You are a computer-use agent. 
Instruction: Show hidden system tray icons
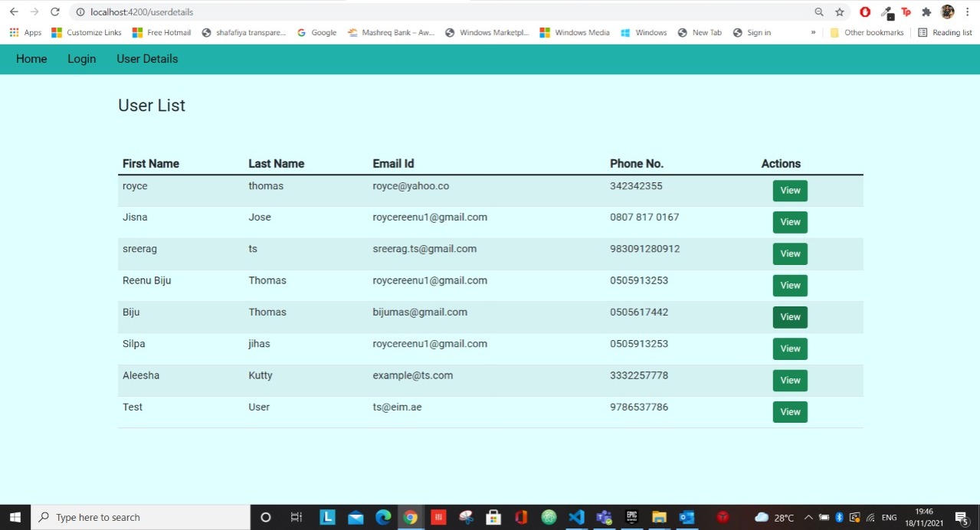point(807,517)
